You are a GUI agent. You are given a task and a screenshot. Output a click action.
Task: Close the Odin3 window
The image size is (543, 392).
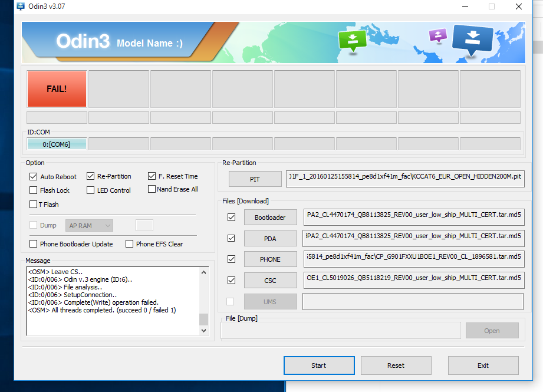pos(518,6)
